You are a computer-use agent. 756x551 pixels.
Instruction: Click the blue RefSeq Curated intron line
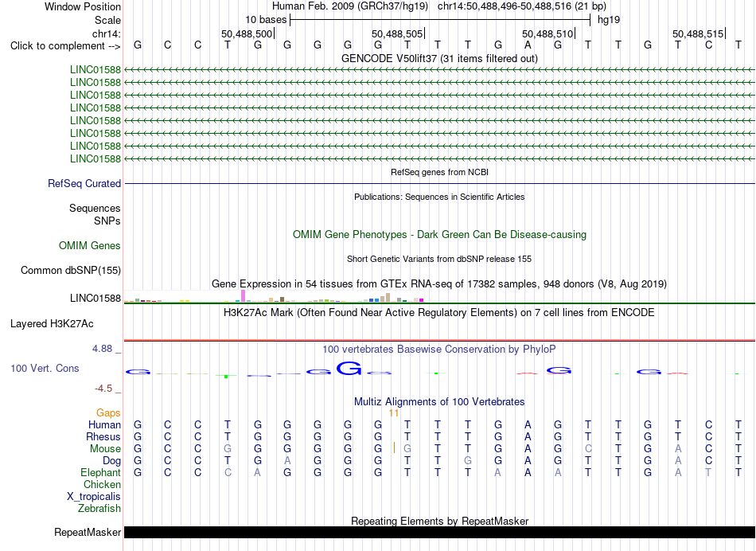(439, 183)
